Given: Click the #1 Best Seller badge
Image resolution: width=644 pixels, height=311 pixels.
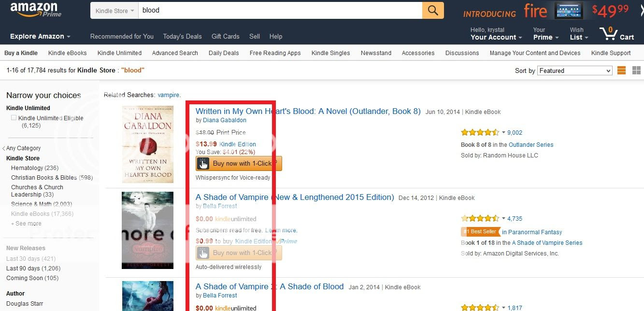Looking at the screenshot, I should point(480,232).
